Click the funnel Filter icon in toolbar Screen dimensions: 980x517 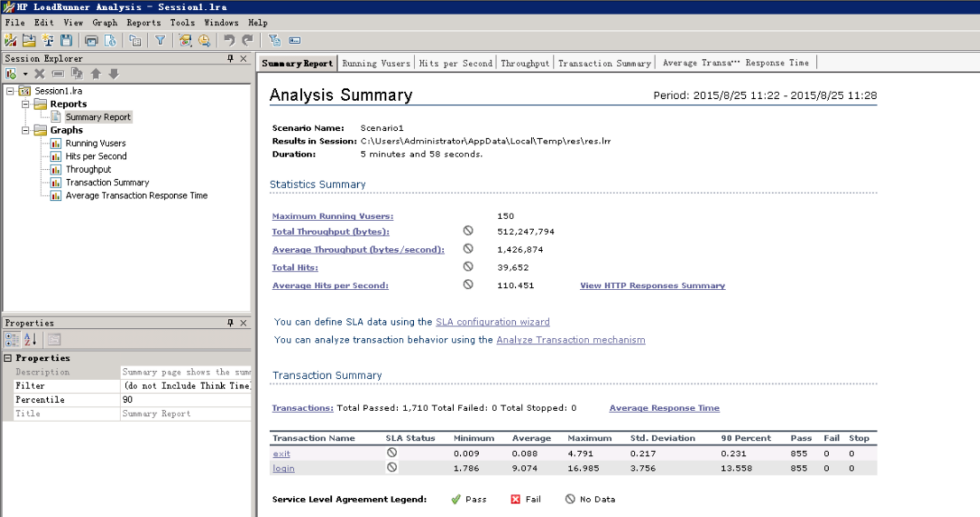click(160, 40)
